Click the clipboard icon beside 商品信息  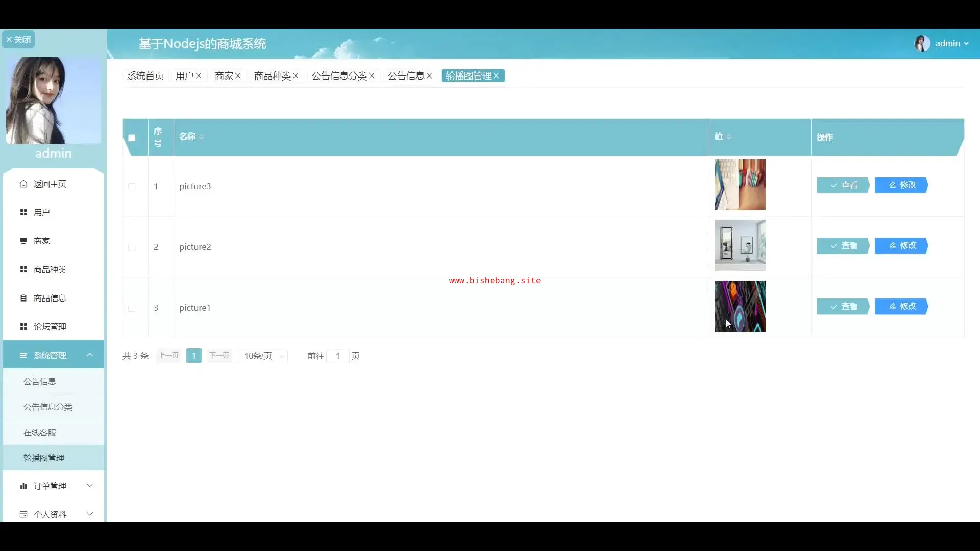coord(23,298)
